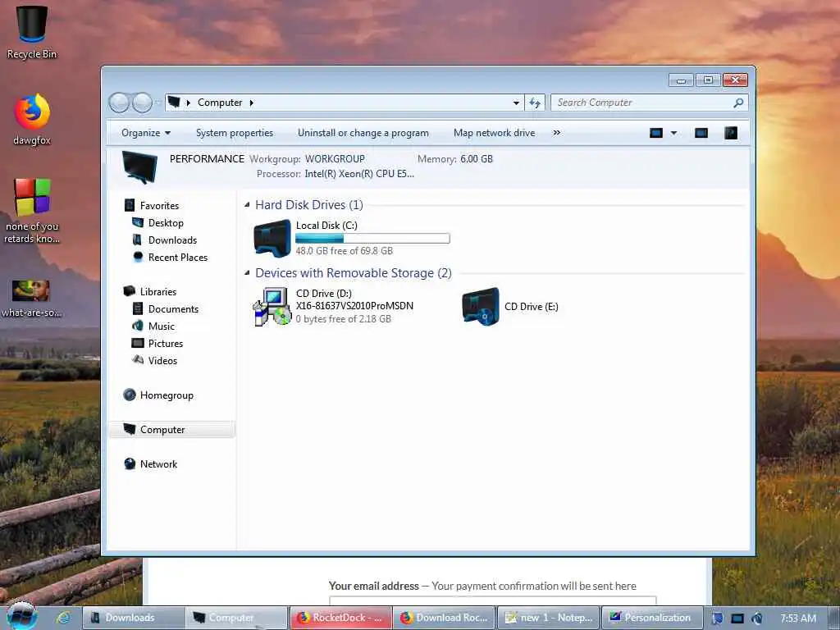Image resolution: width=840 pixels, height=630 pixels.
Task: Click the Refresh button beside address bar
Action: tap(535, 103)
